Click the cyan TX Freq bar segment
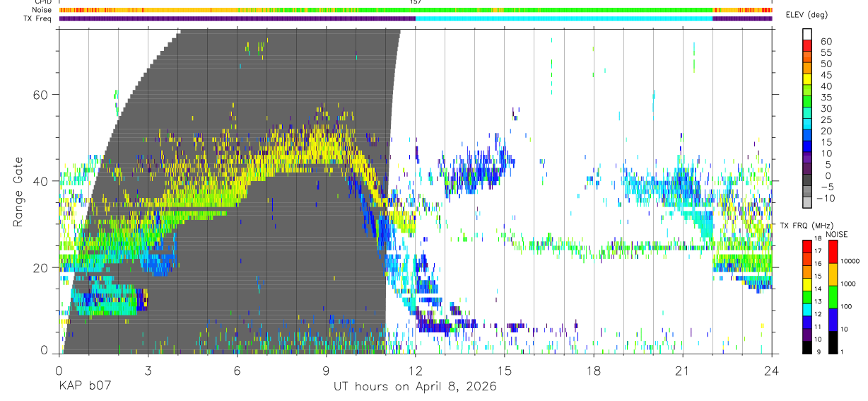The width and height of the screenshot is (868, 401). (564, 18)
